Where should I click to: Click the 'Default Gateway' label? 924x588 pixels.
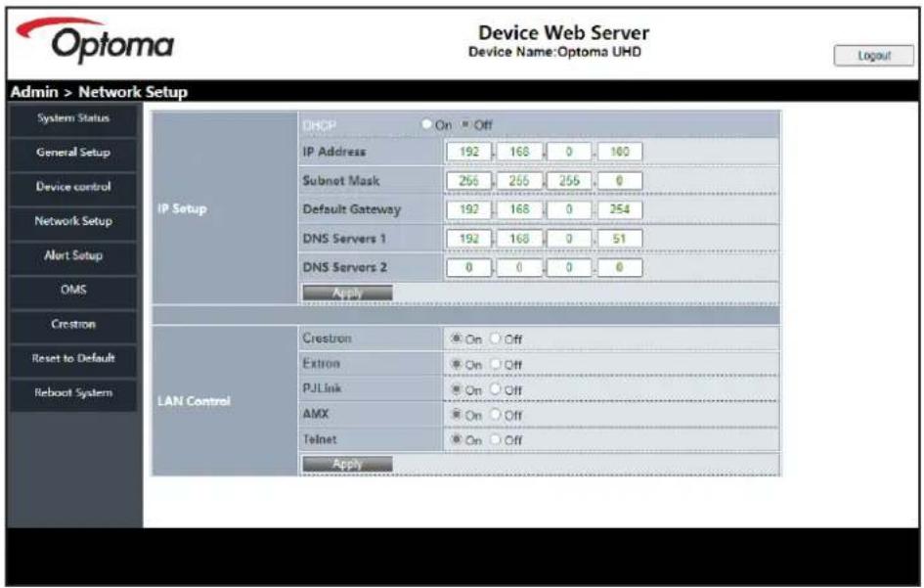[351, 209]
